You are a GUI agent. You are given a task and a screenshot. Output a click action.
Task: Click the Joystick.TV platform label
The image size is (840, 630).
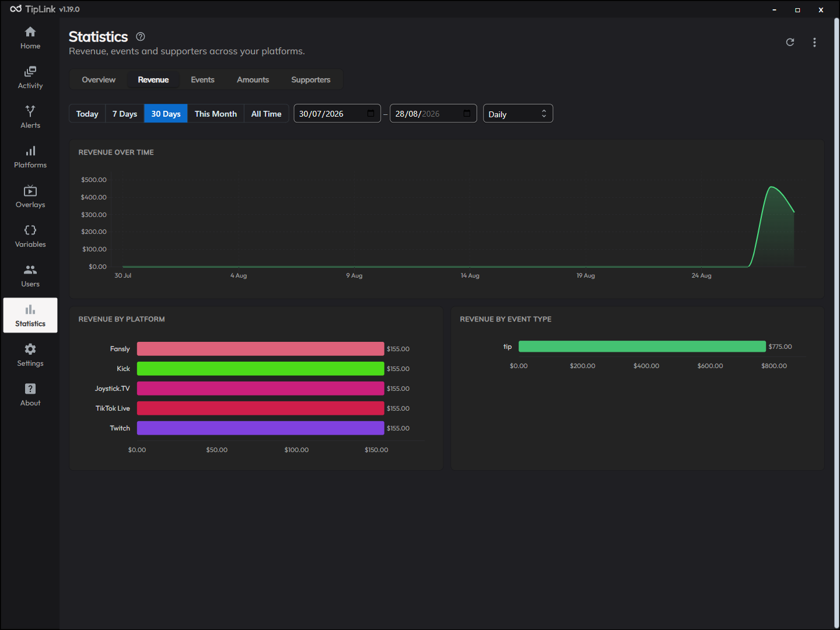112,388
